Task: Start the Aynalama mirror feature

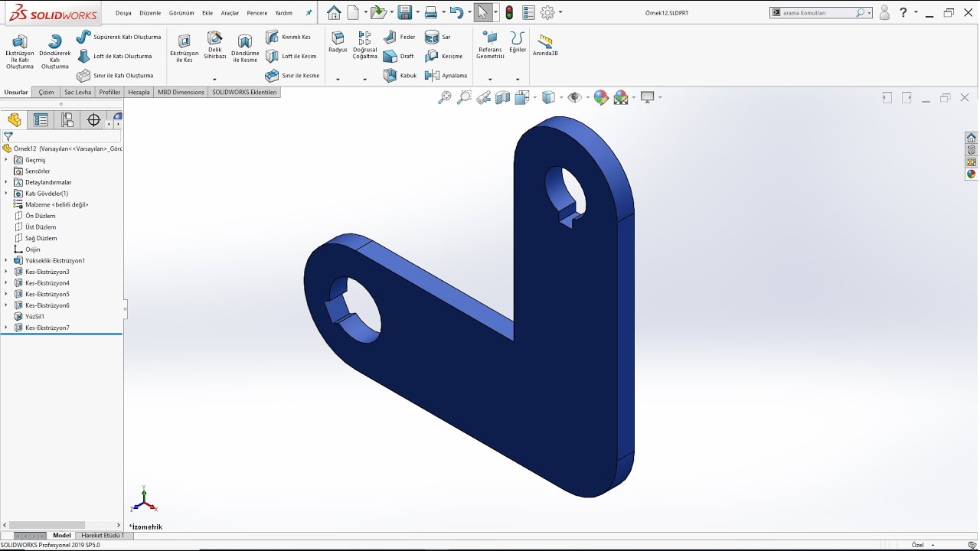Action: 446,75
